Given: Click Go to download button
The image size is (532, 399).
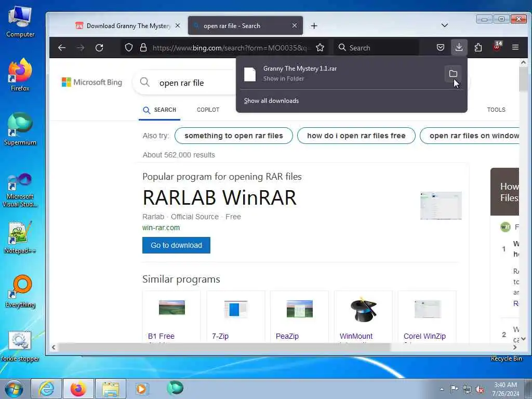Looking at the screenshot, I should (x=176, y=245).
